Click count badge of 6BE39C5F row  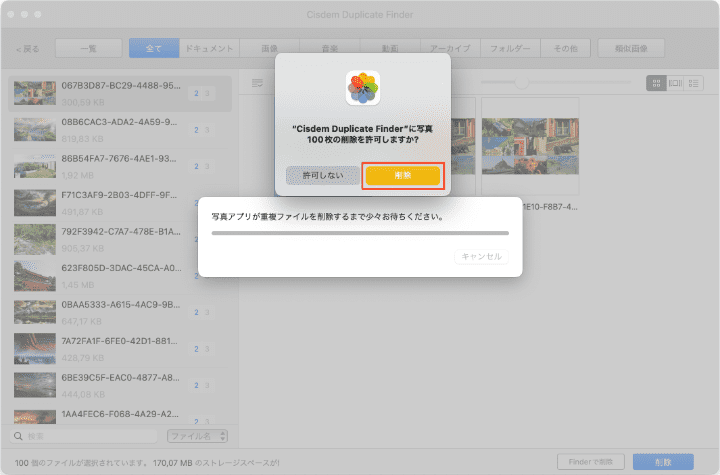[x=202, y=385]
